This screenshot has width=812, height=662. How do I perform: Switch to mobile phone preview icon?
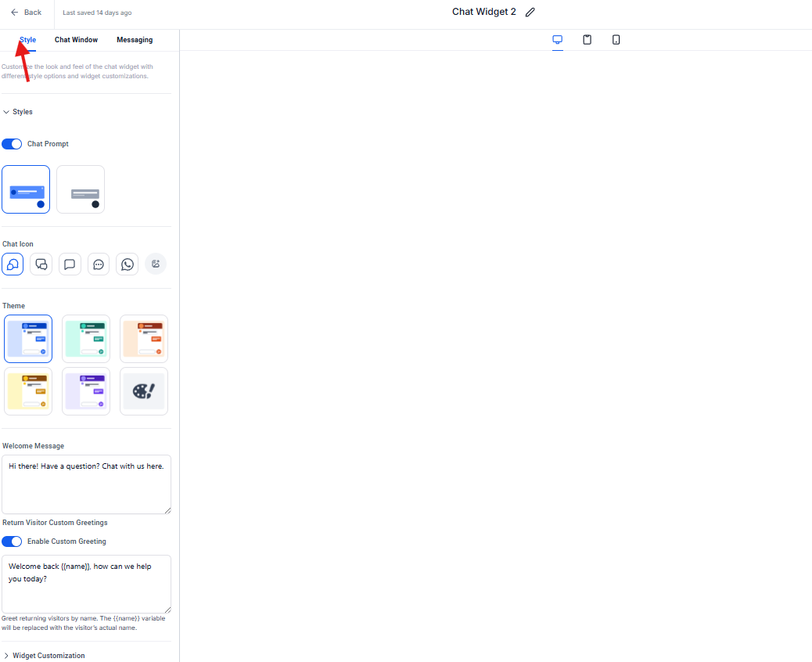click(616, 40)
